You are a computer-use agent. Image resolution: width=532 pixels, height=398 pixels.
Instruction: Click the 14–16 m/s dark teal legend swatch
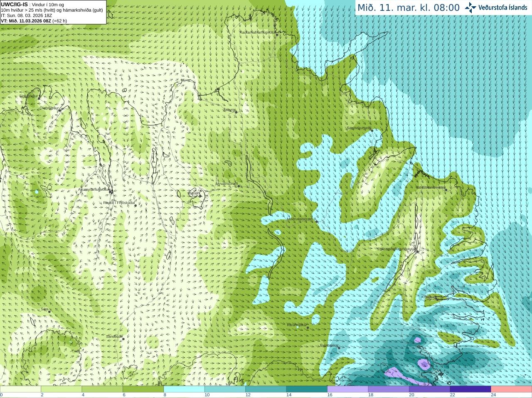(x=307, y=389)
